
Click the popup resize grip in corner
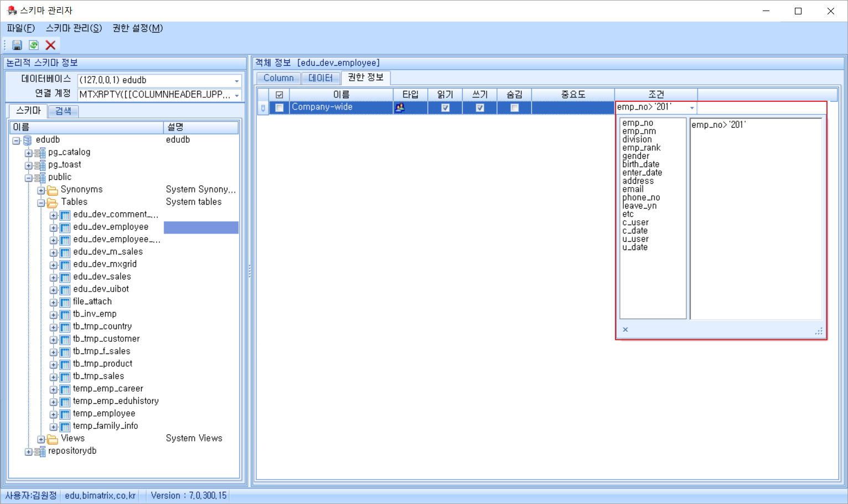coord(819,331)
